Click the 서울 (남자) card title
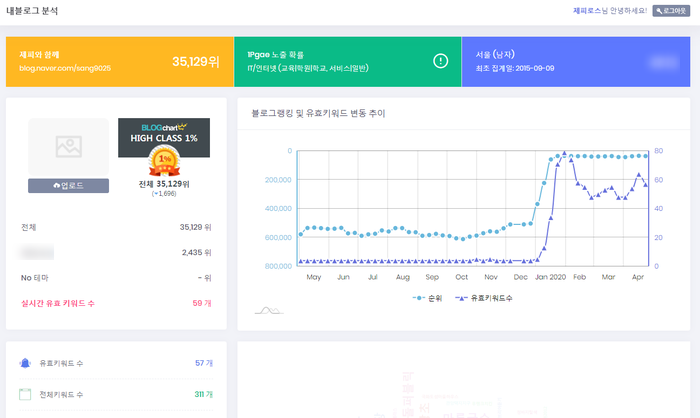 (x=495, y=54)
